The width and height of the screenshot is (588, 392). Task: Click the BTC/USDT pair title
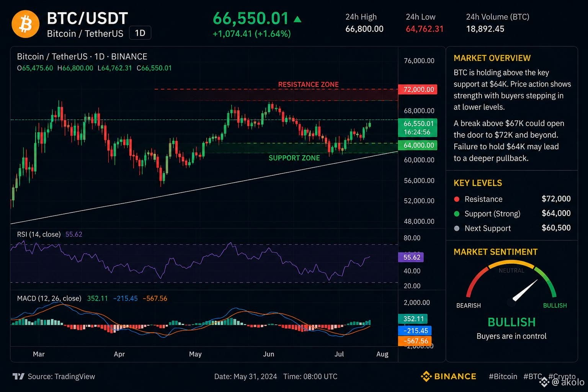pyautogui.click(x=87, y=18)
